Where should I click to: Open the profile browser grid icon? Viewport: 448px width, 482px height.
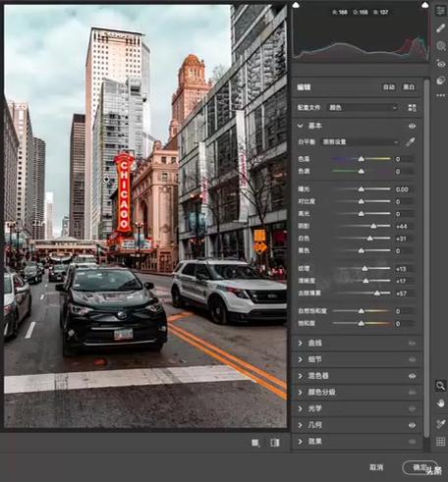[x=412, y=108]
